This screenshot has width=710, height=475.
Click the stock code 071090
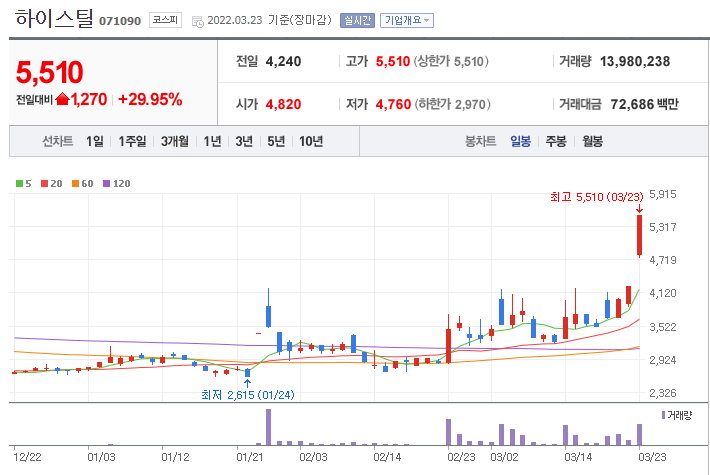click(120, 21)
